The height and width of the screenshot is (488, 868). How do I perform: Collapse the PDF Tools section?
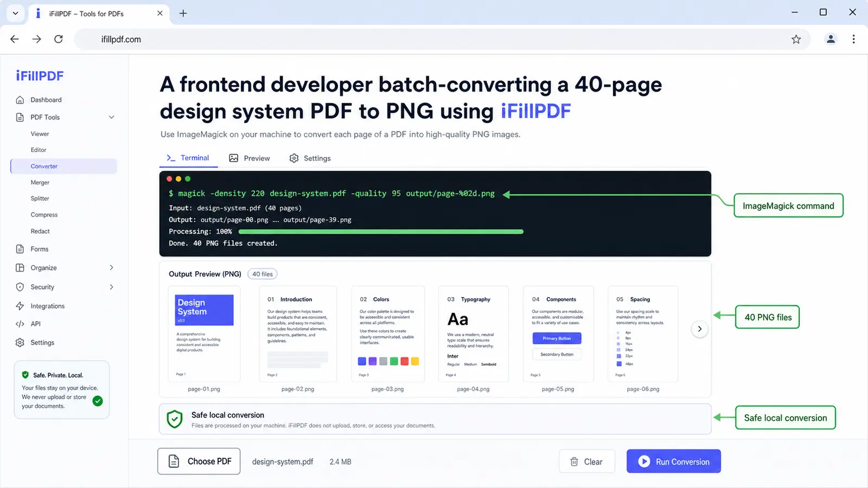[111, 117]
